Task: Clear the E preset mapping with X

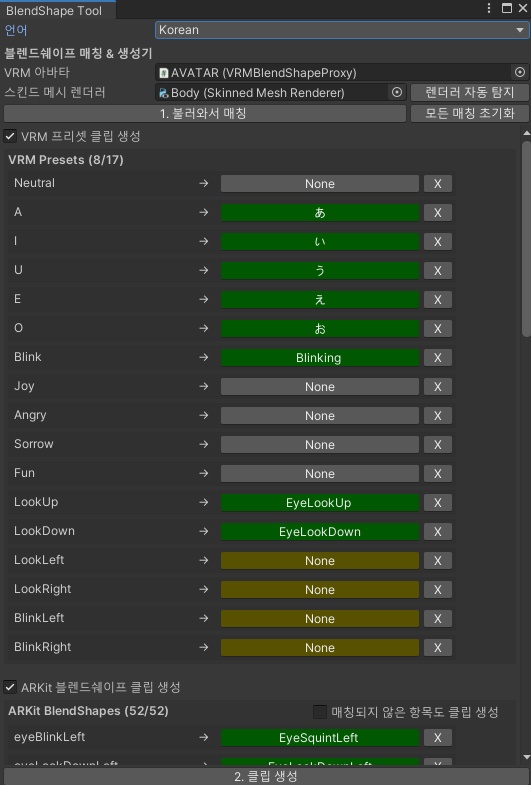Action: coord(438,300)
